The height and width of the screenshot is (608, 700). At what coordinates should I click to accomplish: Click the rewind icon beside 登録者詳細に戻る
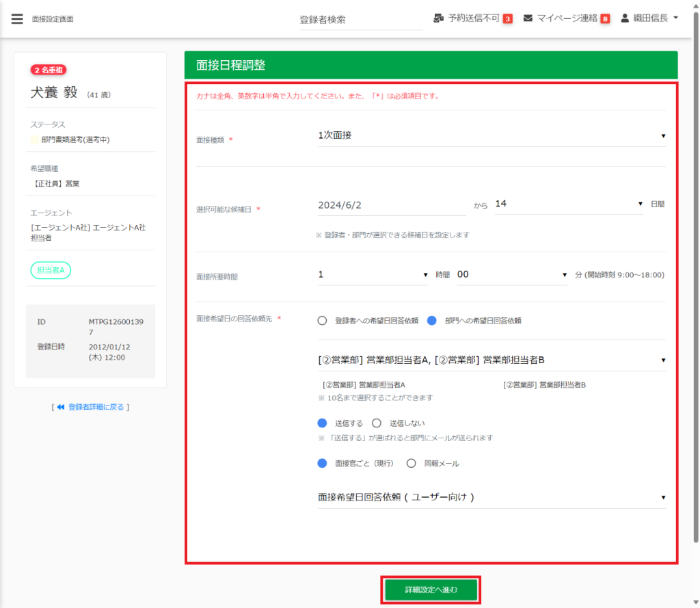[x=61, y=407]
